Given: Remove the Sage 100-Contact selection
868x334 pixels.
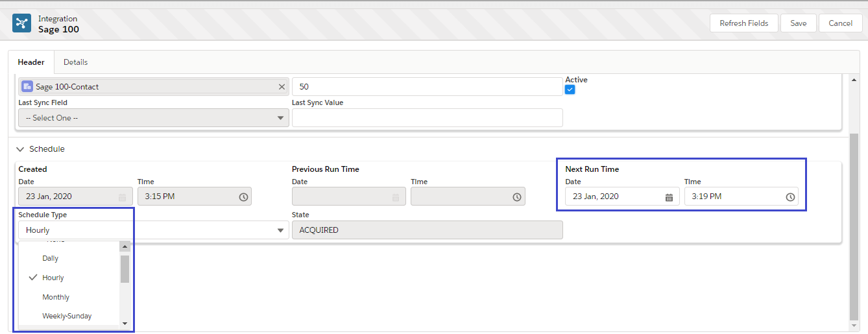Looking at the screenshot, I should [x=282, y=87].
